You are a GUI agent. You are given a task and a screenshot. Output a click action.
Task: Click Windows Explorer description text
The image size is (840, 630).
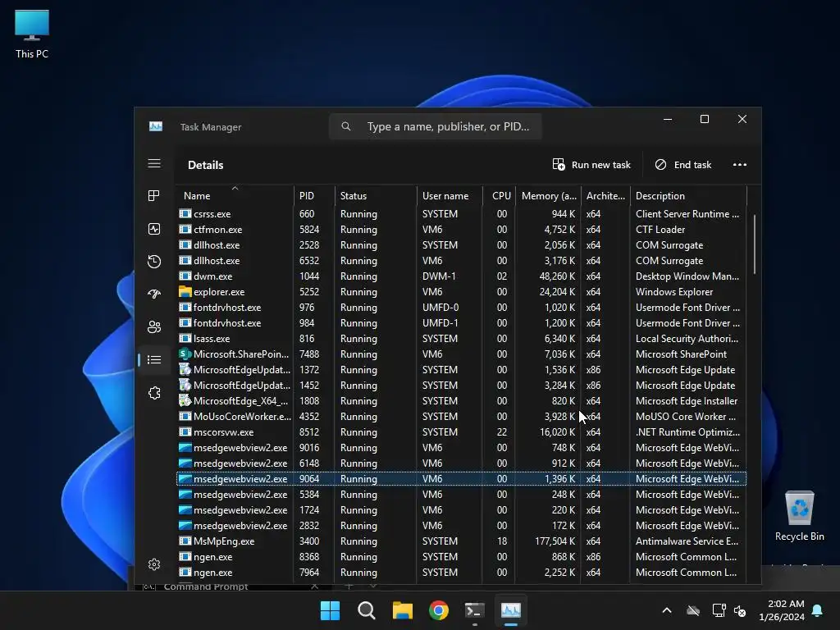coord(674,292)
